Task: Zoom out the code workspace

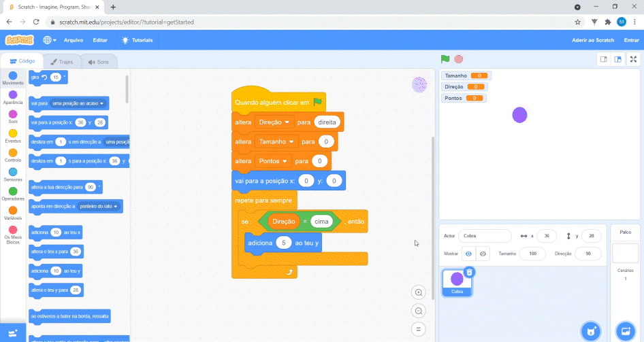Action: click(x=419, y=311)
